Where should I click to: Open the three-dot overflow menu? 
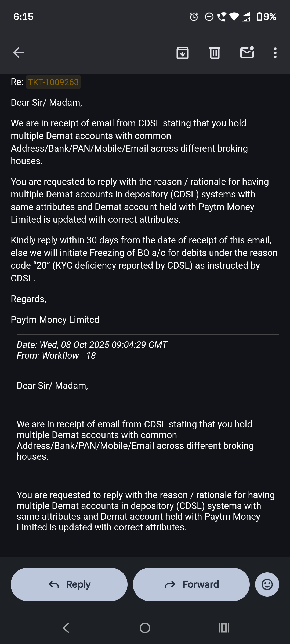275,53
